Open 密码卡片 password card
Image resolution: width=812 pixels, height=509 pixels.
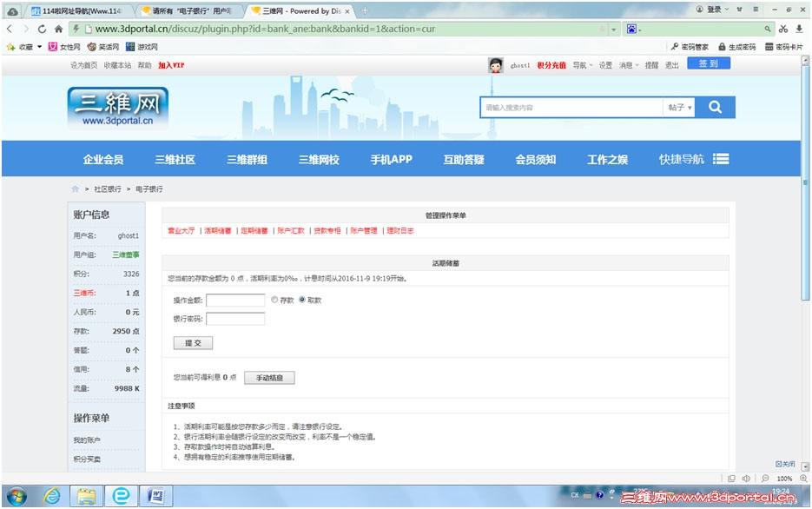pyautogui.click(x=784, y=47)
